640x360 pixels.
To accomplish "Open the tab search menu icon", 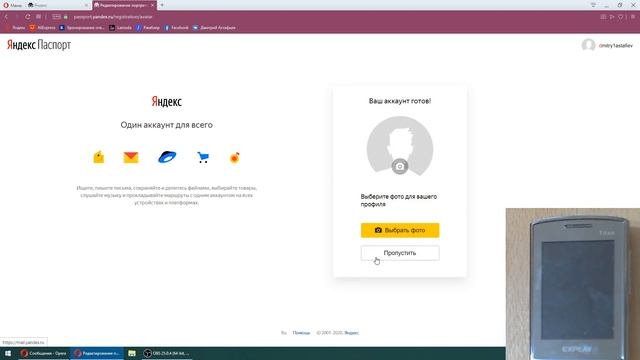I will [593, 5].
